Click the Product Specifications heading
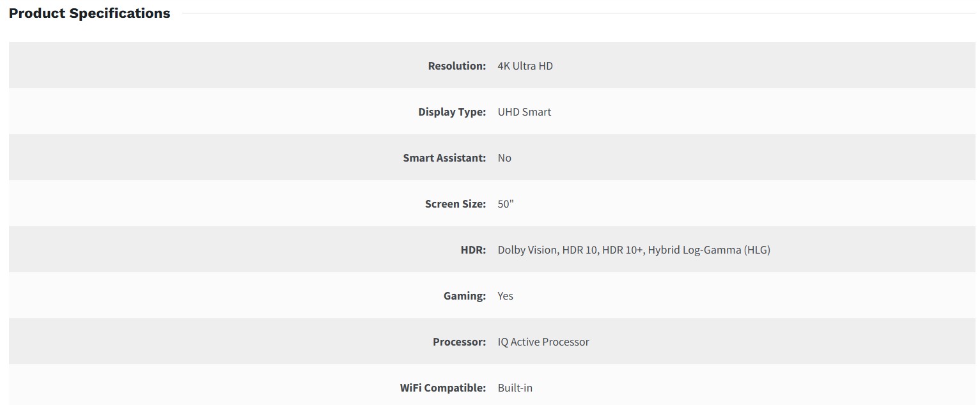The width and height of the screenshot is (980, 405). (x=89, y=13)
